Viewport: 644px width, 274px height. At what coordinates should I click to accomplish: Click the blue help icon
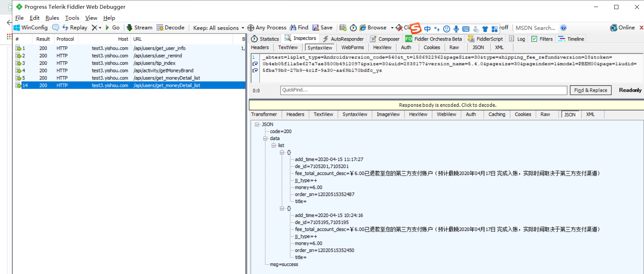563,28
